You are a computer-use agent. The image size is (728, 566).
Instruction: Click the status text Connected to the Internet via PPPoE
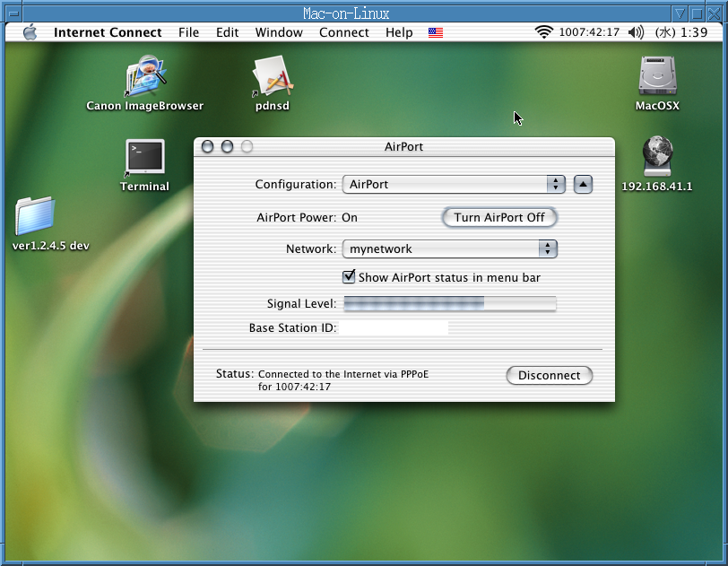[343, 374]
